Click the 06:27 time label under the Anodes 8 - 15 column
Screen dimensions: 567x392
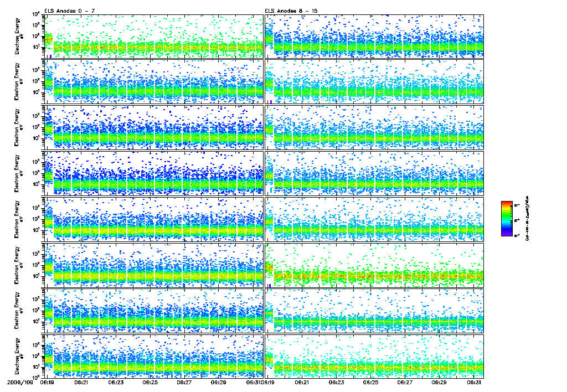click(x=405, y=382)
